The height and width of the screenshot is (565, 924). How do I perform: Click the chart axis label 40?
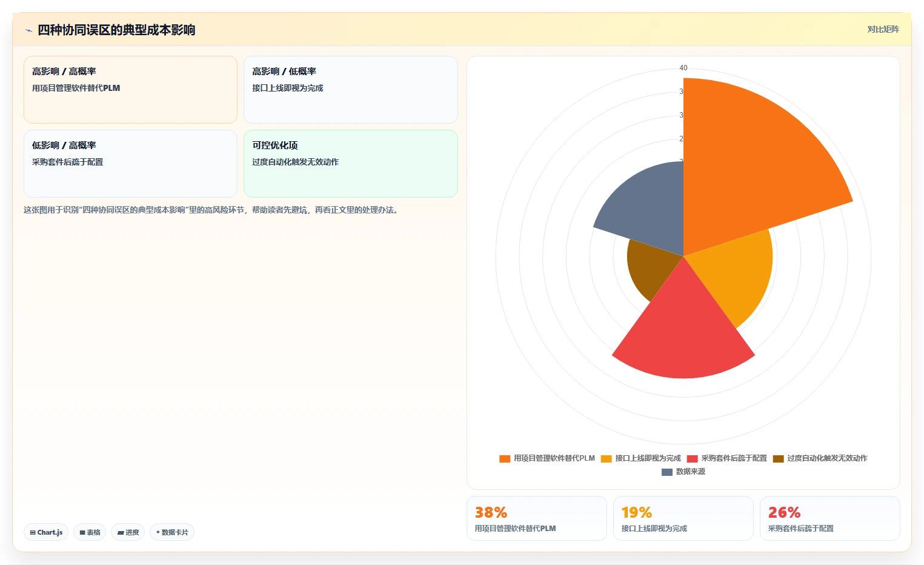pos(683,68)
